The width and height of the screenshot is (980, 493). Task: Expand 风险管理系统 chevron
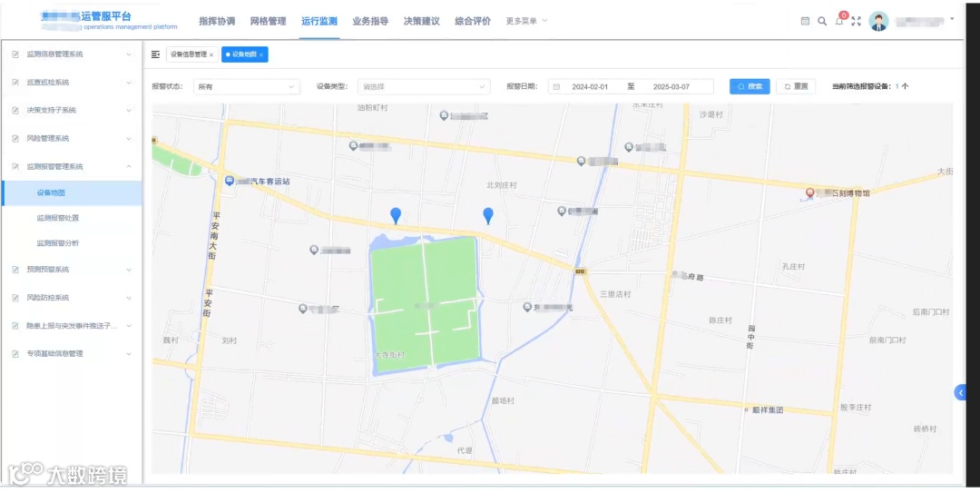(x=129, y=138)
